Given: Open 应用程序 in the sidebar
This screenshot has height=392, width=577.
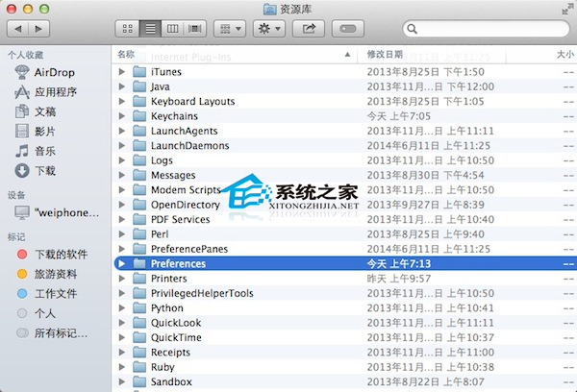Looking at the screenshot, I should click(45, 92).
